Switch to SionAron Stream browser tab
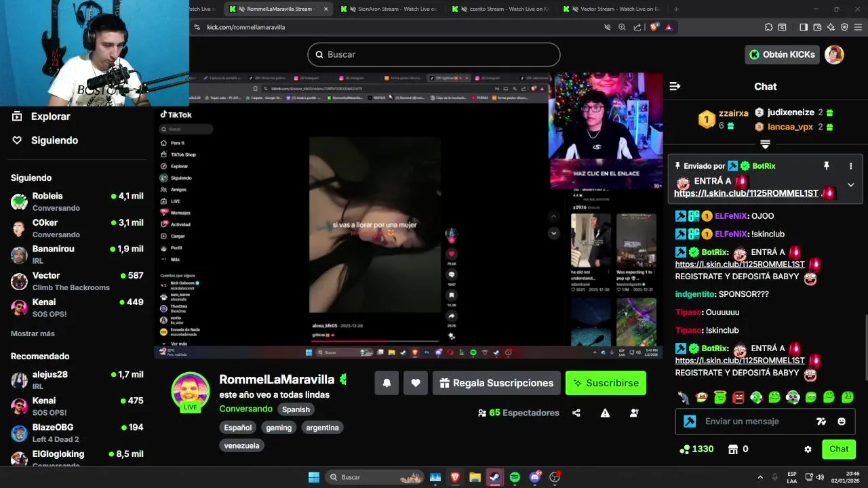This screenshot has height=488, width=868. [389, 9]
